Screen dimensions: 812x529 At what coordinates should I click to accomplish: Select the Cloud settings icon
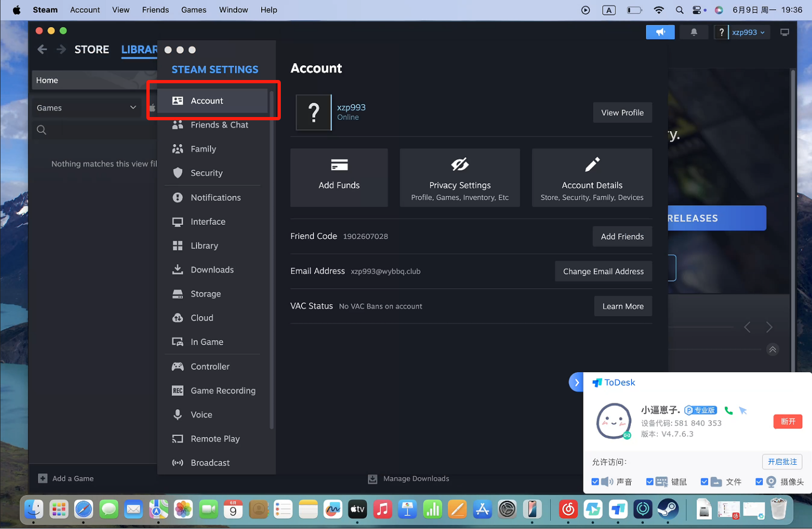click(177, 318)
